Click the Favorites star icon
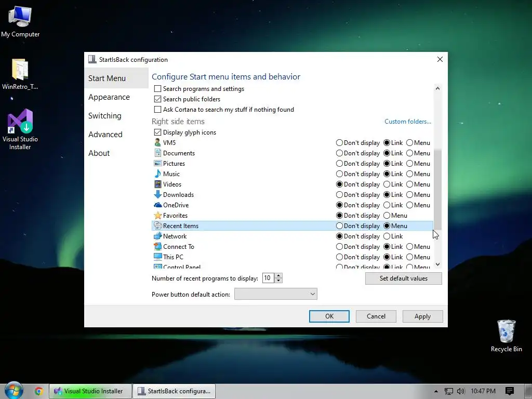The width and height of the screenshot is (532, 399). [x=157, y=216]
